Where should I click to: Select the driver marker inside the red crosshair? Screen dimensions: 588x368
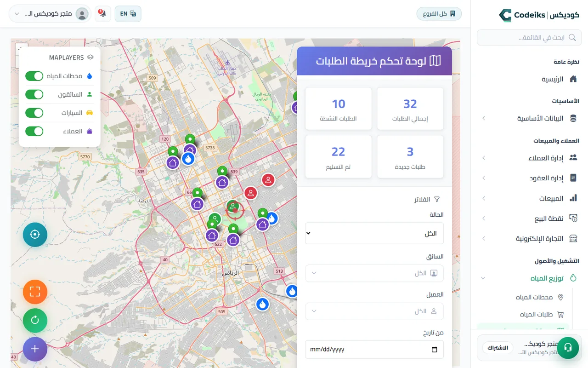click(233, 207)
